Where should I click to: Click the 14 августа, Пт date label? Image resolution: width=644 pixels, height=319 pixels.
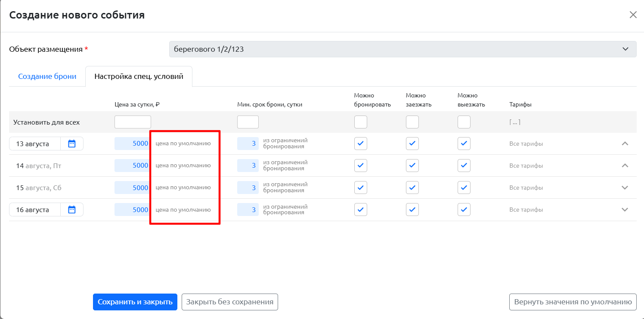(39, 166)
